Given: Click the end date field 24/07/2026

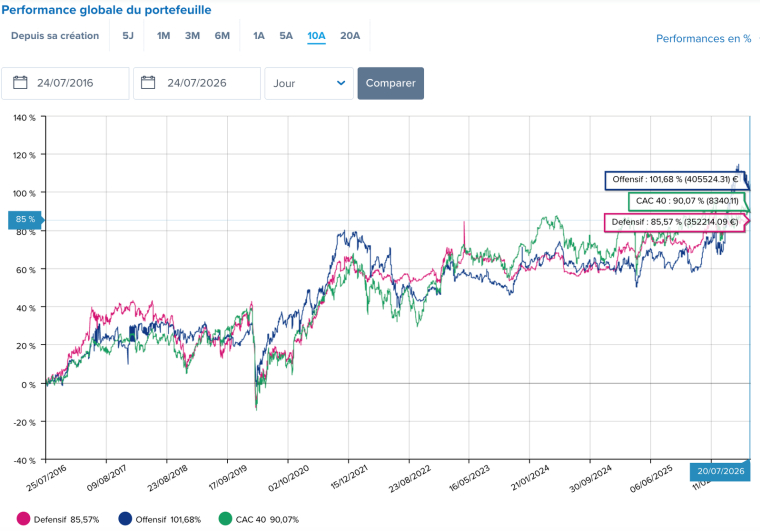Looking at the screenshot, I should click(x=197, y=83).
